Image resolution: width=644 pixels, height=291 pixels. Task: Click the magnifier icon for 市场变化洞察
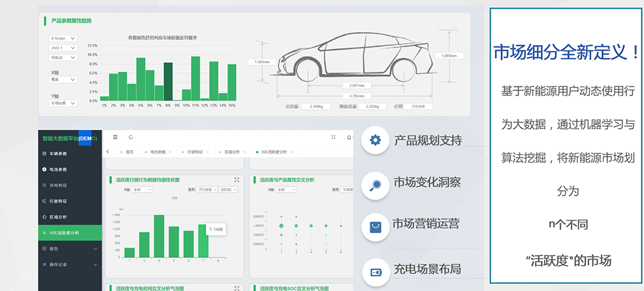375,185
